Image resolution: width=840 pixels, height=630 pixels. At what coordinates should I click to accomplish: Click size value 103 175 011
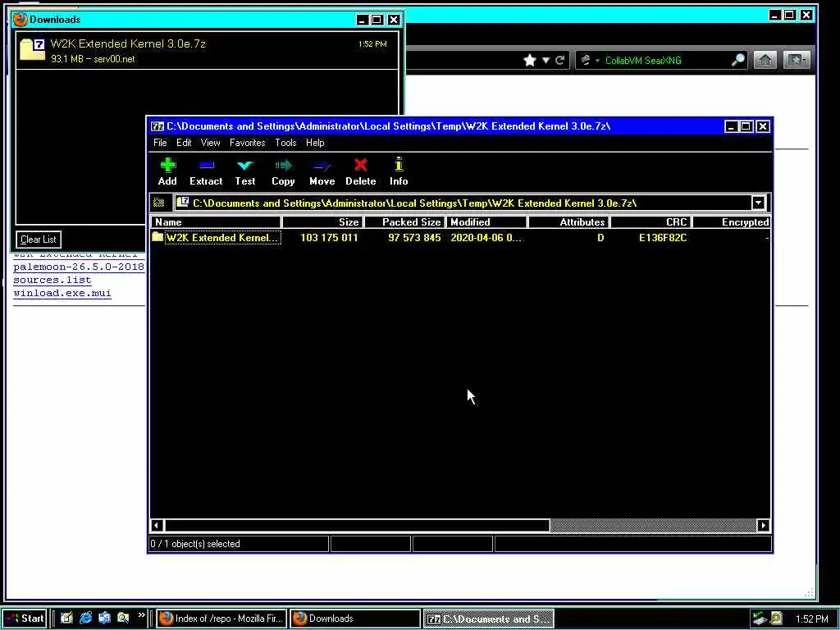click(x=329, y=237)
